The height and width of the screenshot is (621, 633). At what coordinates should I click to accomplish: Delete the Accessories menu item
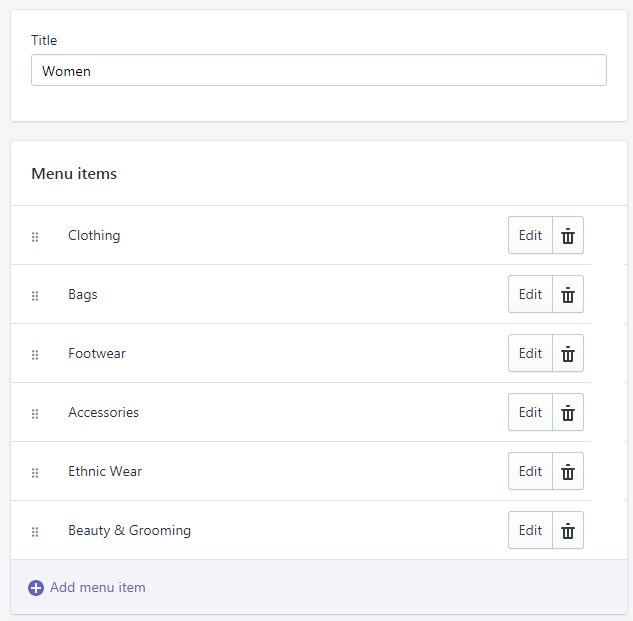pos(568,413)
